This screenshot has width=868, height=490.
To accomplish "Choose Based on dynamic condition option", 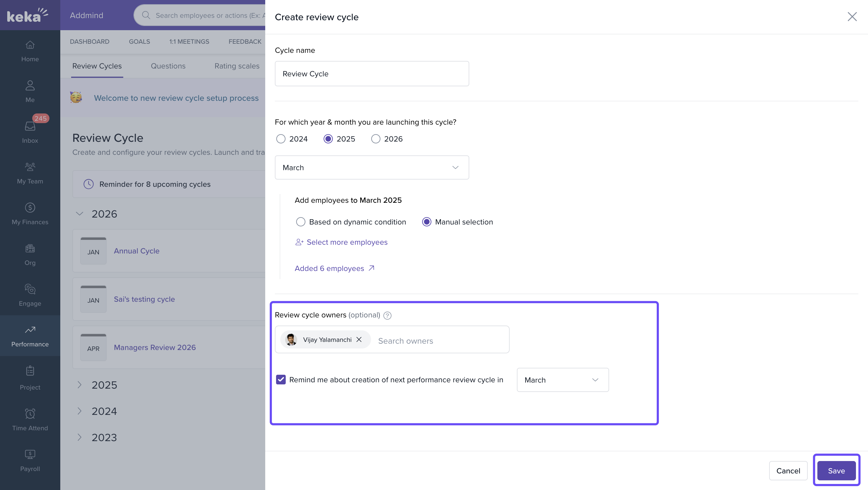I will coord(300,222).
